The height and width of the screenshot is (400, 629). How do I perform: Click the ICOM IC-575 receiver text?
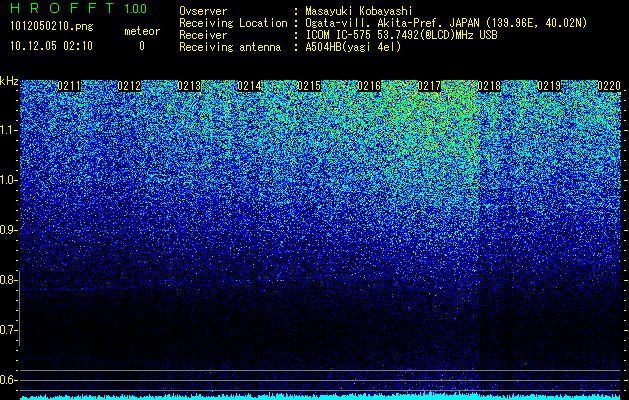[x=401, y=35]
